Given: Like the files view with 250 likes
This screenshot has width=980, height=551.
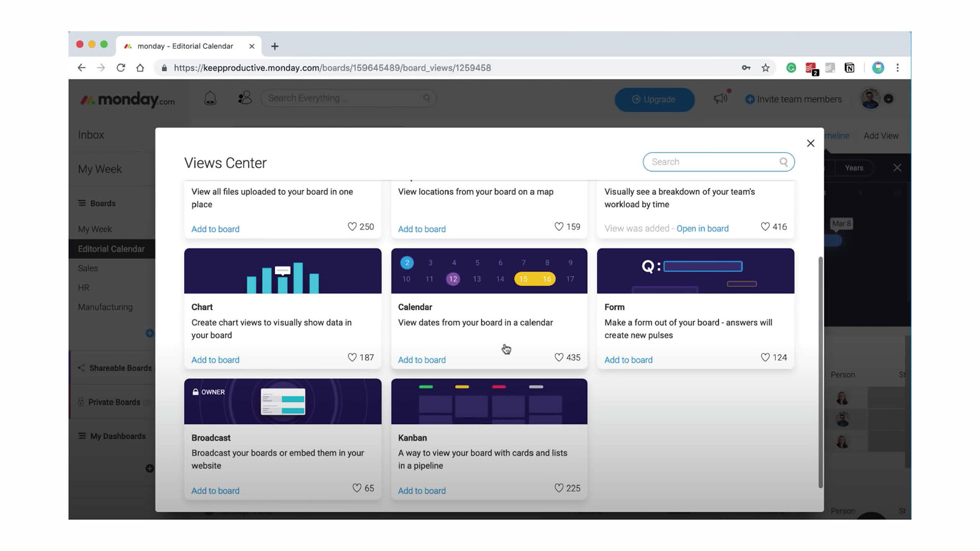Looking at the screenshot, I should 352,227.
